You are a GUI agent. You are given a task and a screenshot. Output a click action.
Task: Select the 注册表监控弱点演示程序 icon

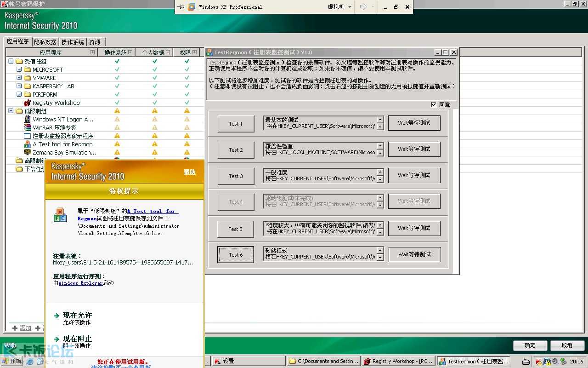[x=27, y=136]
